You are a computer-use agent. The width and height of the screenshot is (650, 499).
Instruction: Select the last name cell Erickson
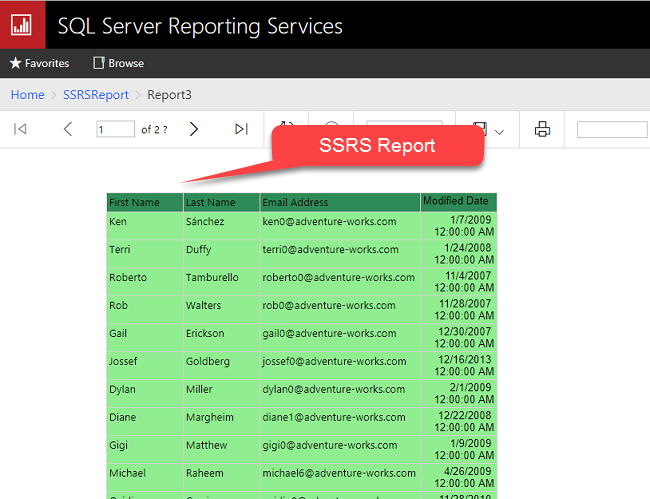click(221, 338)
